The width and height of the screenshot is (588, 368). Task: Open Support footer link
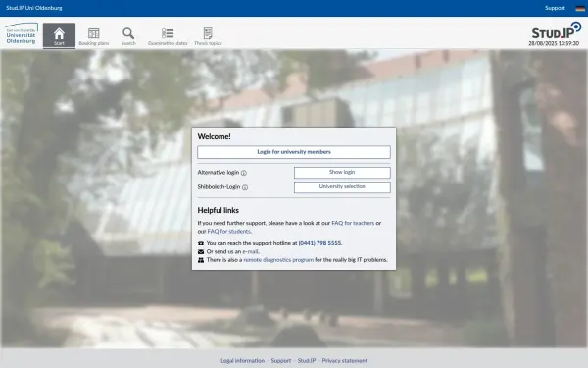[281, 361]
